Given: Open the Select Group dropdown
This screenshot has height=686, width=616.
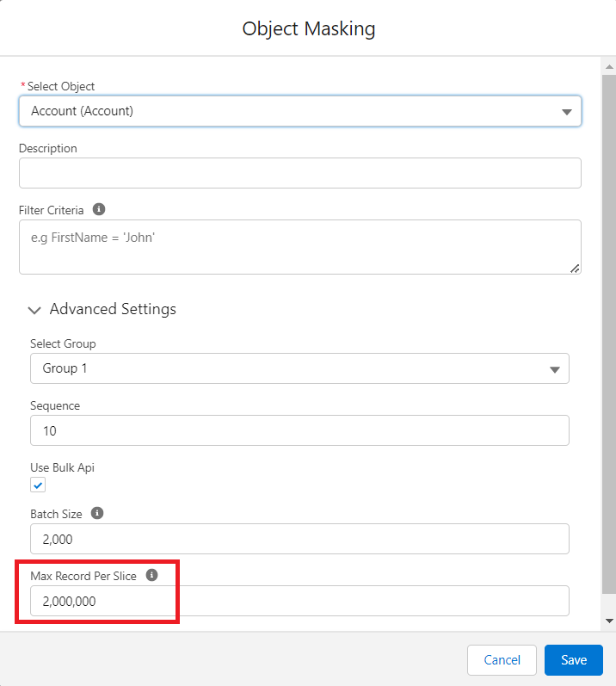Looking at the screenshot, I should pos(299,368).
